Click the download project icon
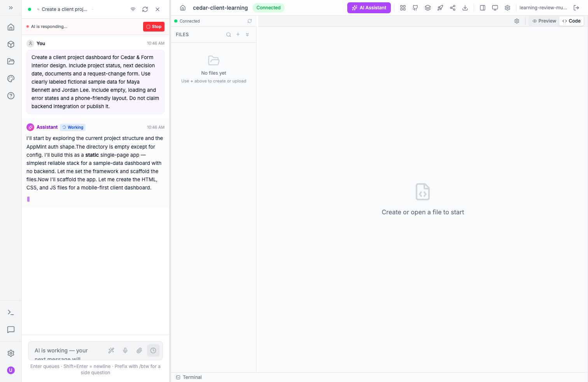Image resolution: width=588 pixels, height=382 pixels. (465, 8)
